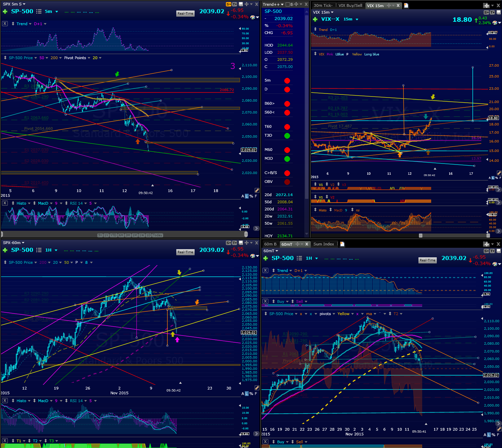Switch to the 30m Tick- tab
502x448 pixels.
point(323,5)
